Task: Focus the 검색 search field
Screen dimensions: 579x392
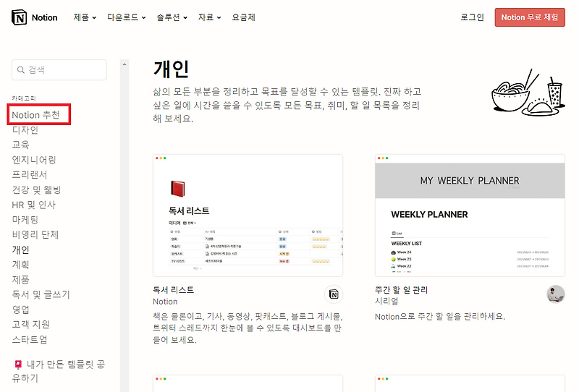Action: (59, 69)
